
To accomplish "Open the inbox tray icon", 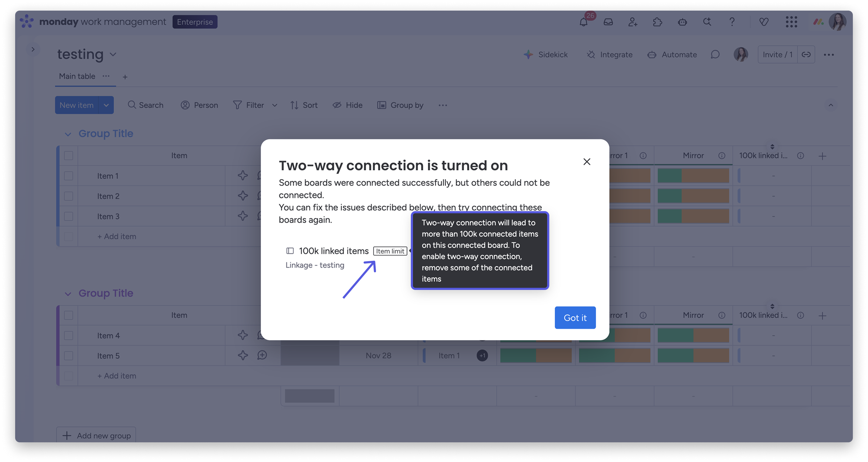I will (608, 22).
